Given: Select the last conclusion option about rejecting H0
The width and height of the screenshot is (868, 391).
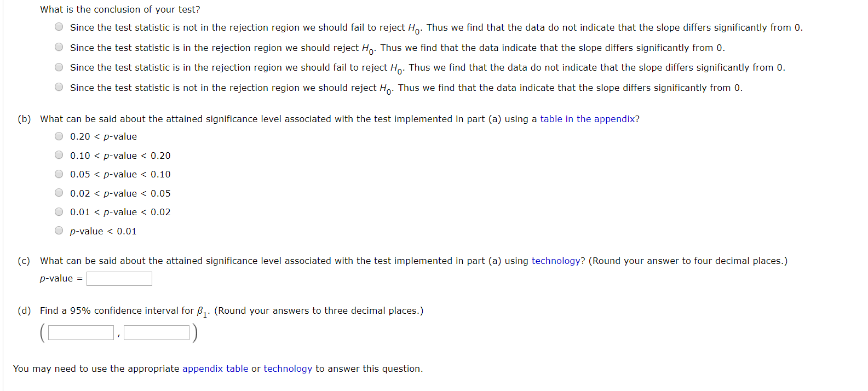Looking at the screenshot, I should pyautogui.click(x=59, y=87).
